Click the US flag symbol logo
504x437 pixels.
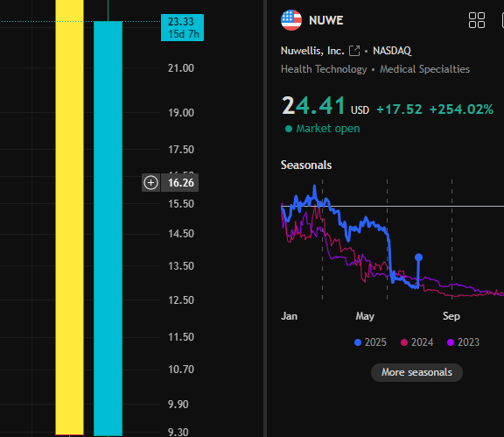[291, 20]
